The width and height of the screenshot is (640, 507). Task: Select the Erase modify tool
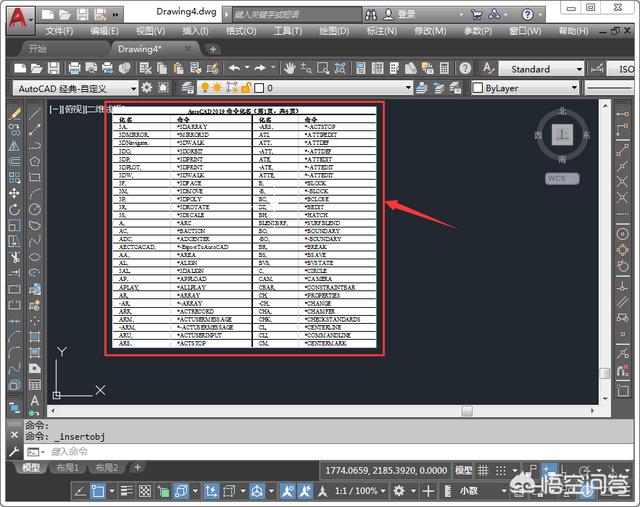pos(15,114)
